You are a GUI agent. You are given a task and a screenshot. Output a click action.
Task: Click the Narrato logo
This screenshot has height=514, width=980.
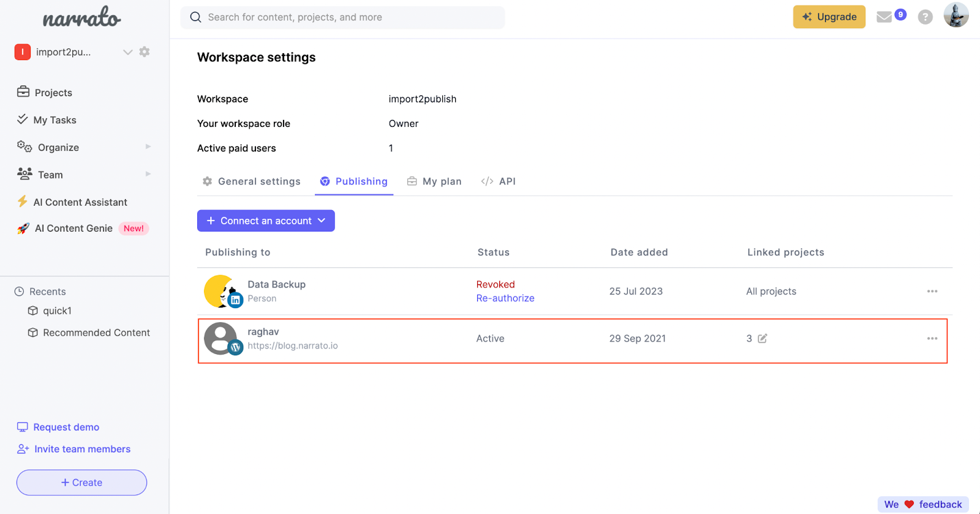coord(82,17)
